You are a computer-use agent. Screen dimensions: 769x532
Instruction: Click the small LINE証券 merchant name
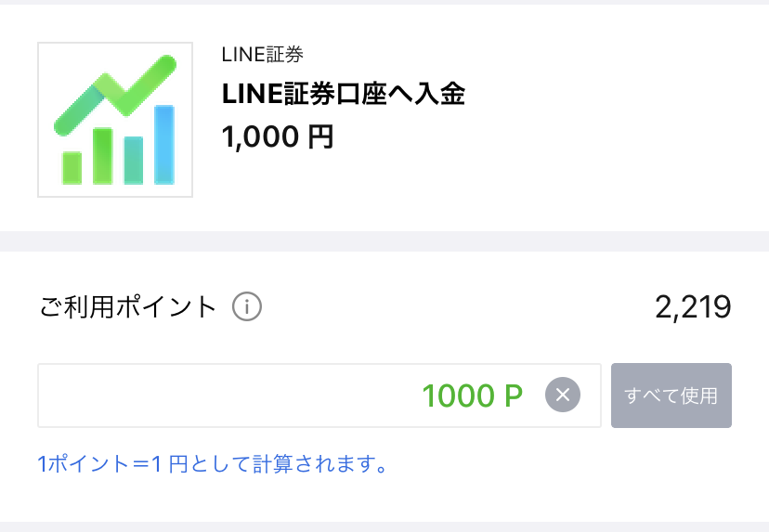point(263,55)
